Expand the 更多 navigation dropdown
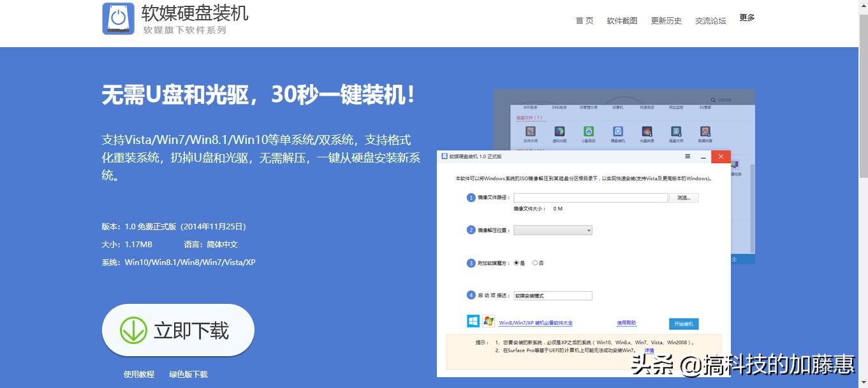This screenshot has height=388, width=868. click(746, 17)
